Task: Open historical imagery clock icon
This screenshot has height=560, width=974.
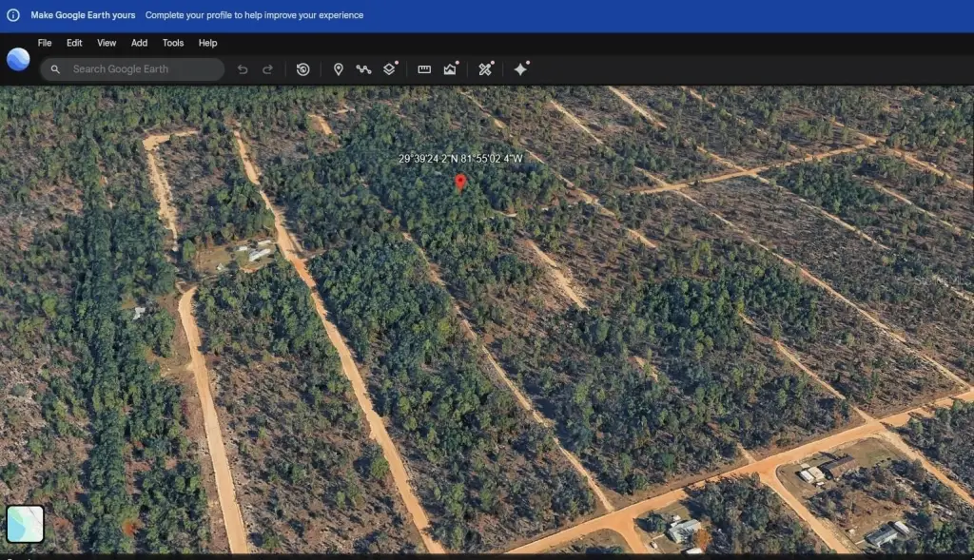Action: [x=302, y=69]
